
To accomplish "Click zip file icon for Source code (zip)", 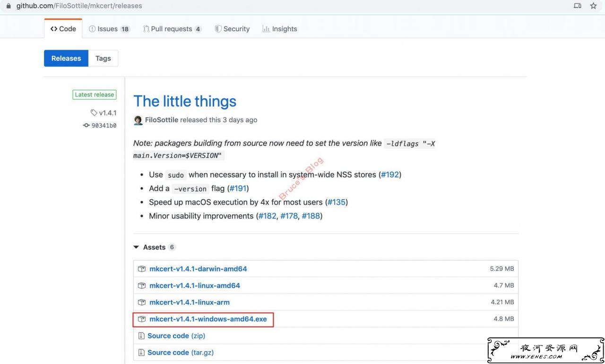I will pos(141,336).
